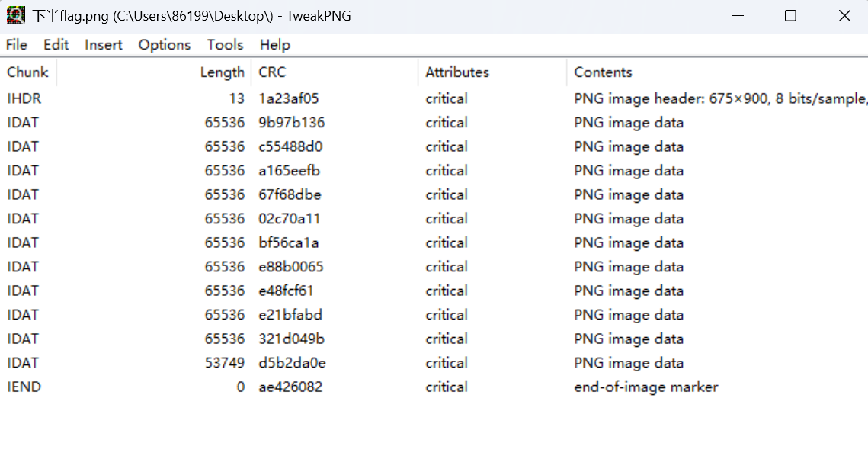Click the Attributes column header
This screenshot has width=868, height=456.
click(x=457, y=72)
